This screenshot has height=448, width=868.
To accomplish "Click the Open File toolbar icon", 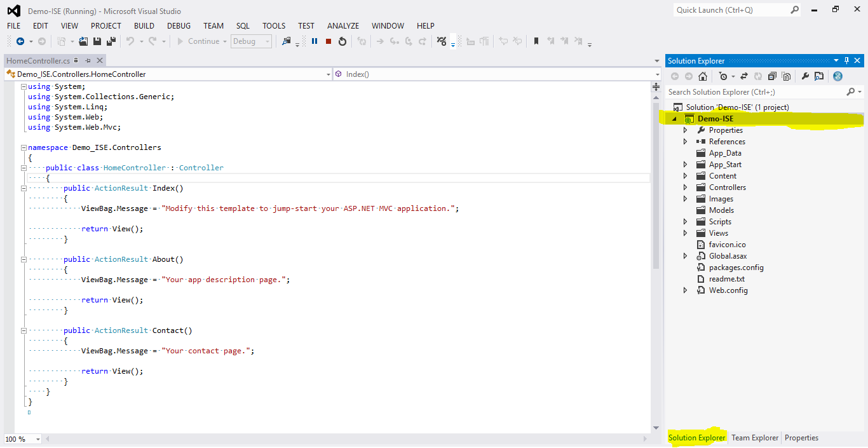I will pos(83,41).
